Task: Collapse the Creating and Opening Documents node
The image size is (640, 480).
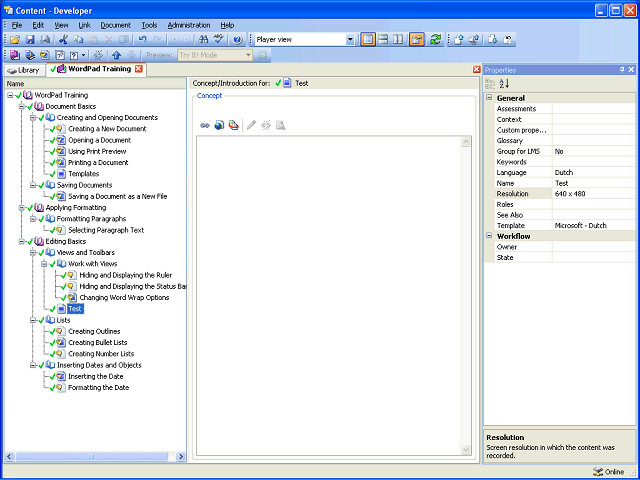Action: tap(33, 118)
